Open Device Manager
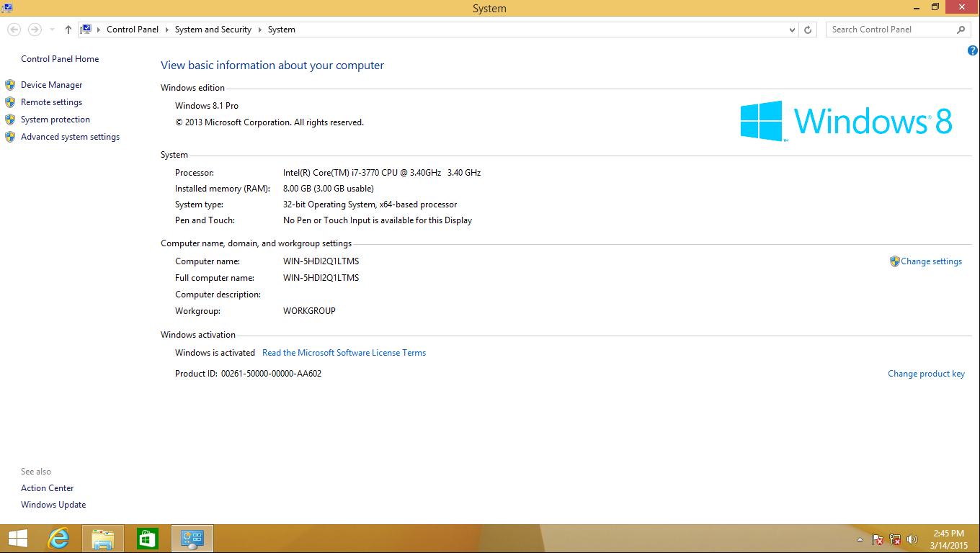Screen dimensions: 980x553 click(x=51, y=85)
